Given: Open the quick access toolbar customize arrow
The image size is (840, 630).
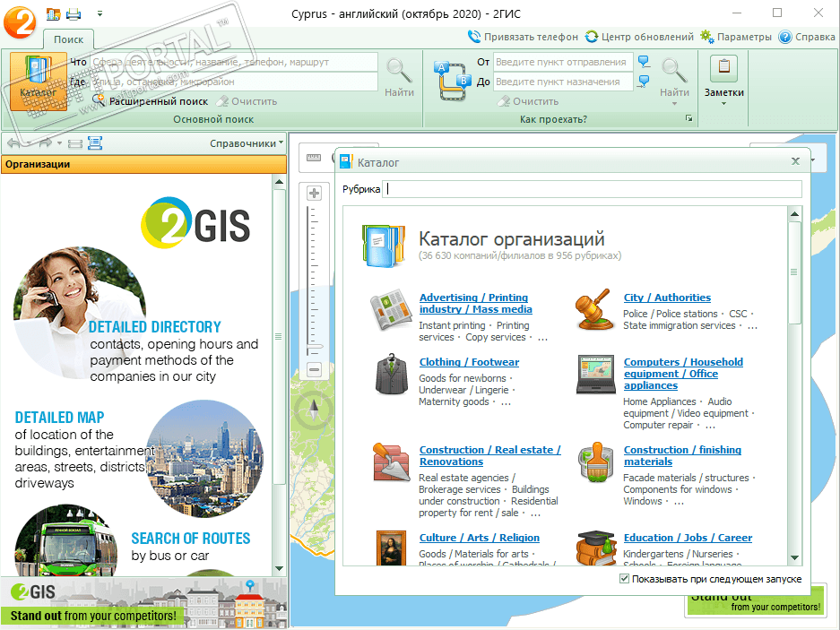Looking at the screenshot, I should tap(100, 14).
